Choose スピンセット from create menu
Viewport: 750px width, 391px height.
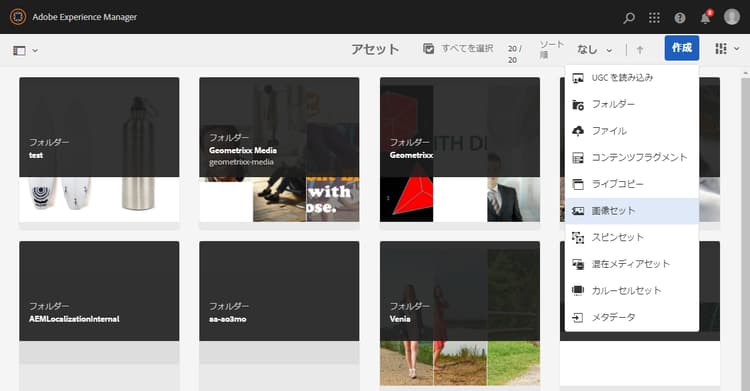click(631, 237)
